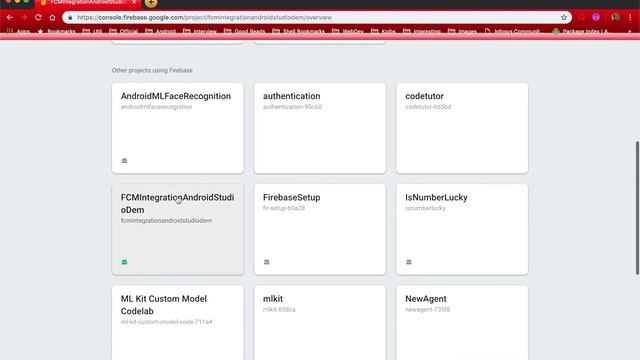Viewport: 640px width, 360px height.
Task: Go back with the browser back arrow
Action: [x=9, y=18]
